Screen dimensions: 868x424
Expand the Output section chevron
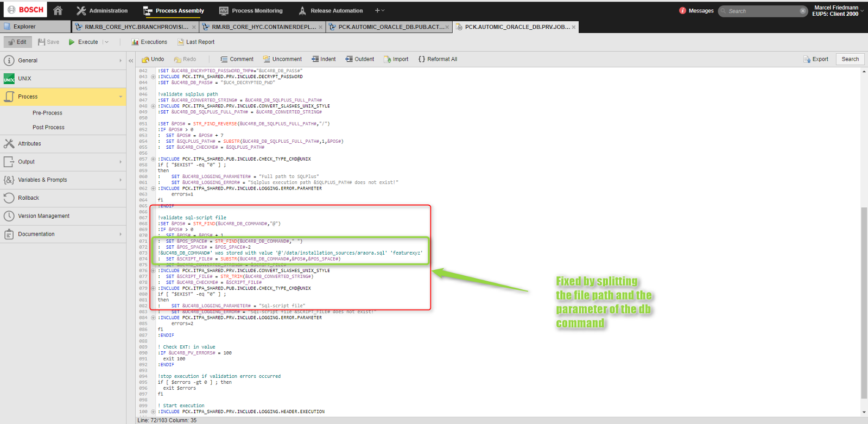(x=121, y=162)
